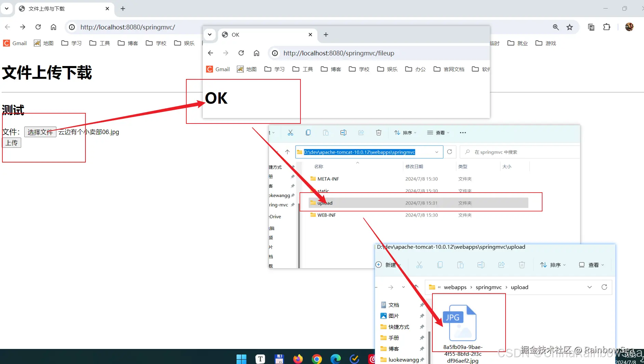Open the 地图 bookmark in OK window
Viewport: 644px width, 364px height.
246,69
